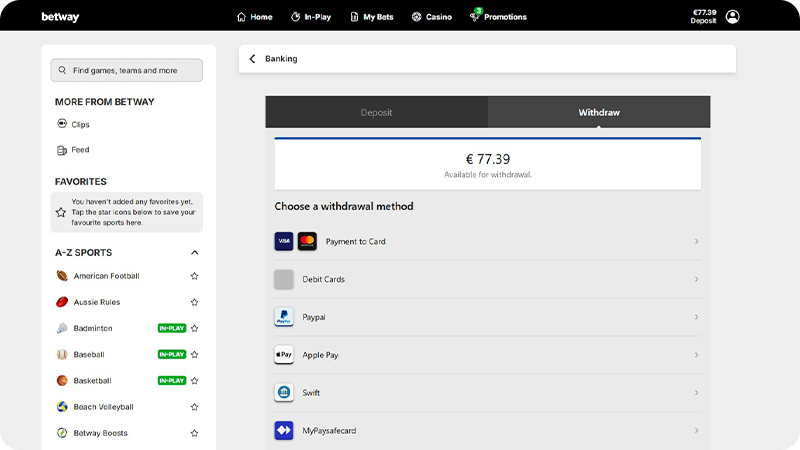The image size is (800, 450).
Task: Click the Paypal logo icon
Action: [284, 317]
